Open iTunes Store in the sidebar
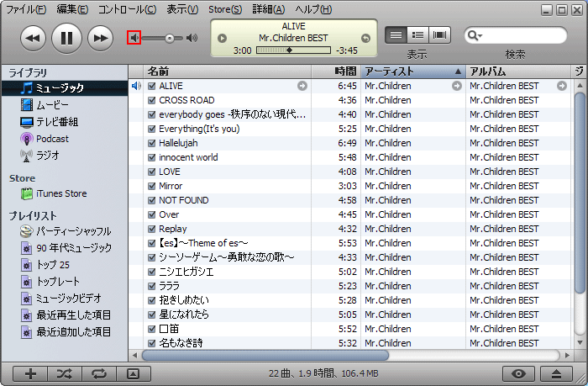The height and width of the screenshot is (386, 588). (x=61, y=193)
